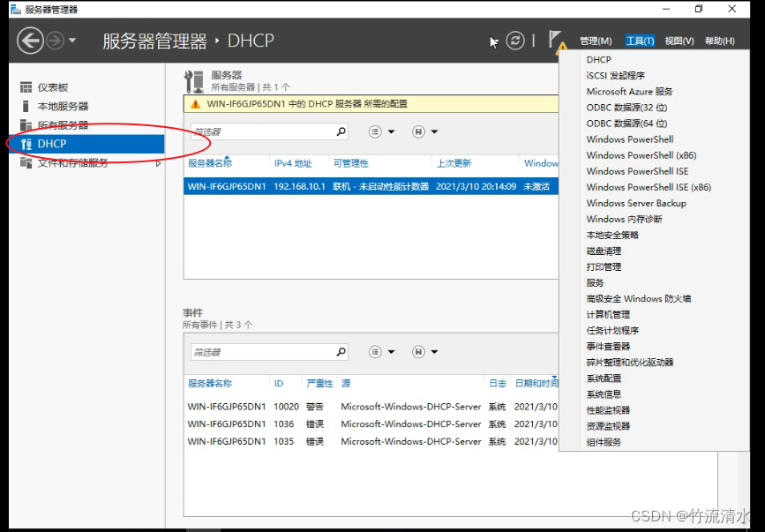The image size is (765, 532).
Task: Expand the 文件和存储服务 arrow
Action: pos(158,163)
